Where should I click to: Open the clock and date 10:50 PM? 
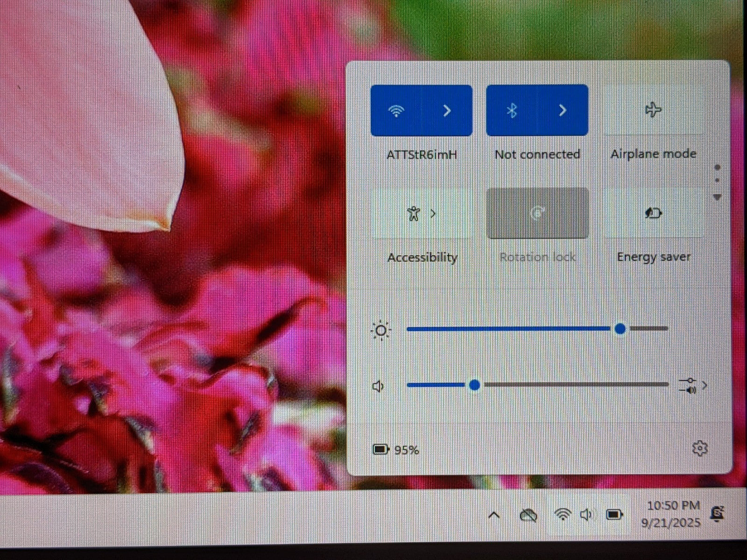pyautogui.click(x=672, y=514)
